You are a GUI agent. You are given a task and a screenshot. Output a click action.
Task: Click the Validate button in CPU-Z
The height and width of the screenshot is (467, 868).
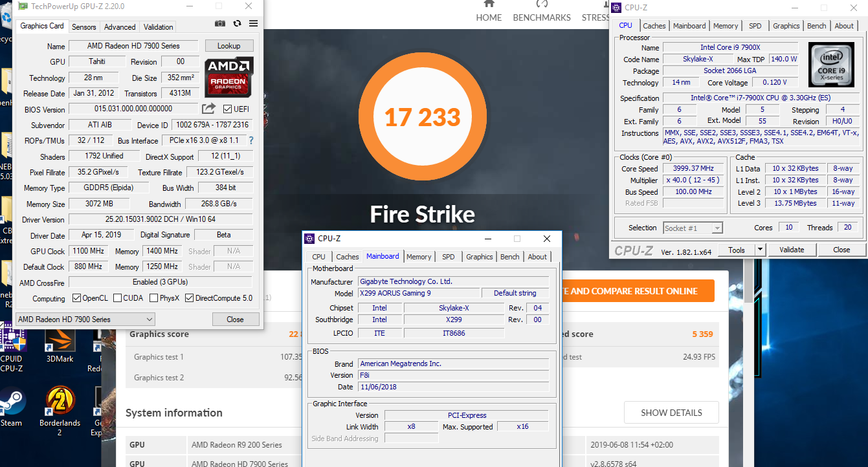click(792, 250)
